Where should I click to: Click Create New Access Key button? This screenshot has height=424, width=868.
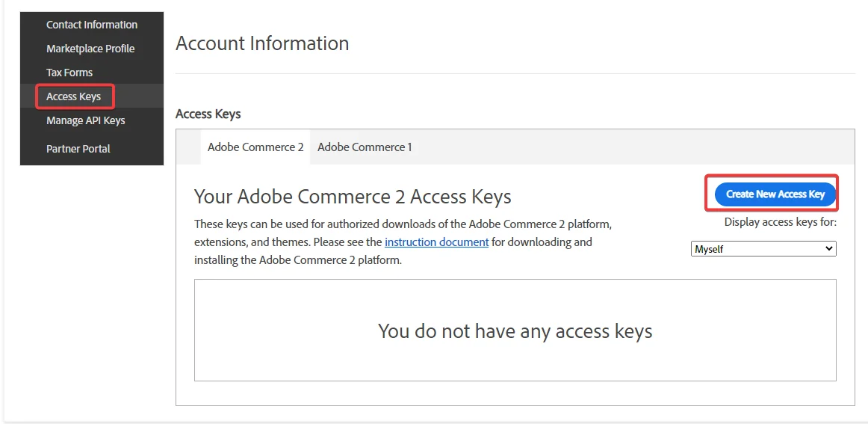775,194
